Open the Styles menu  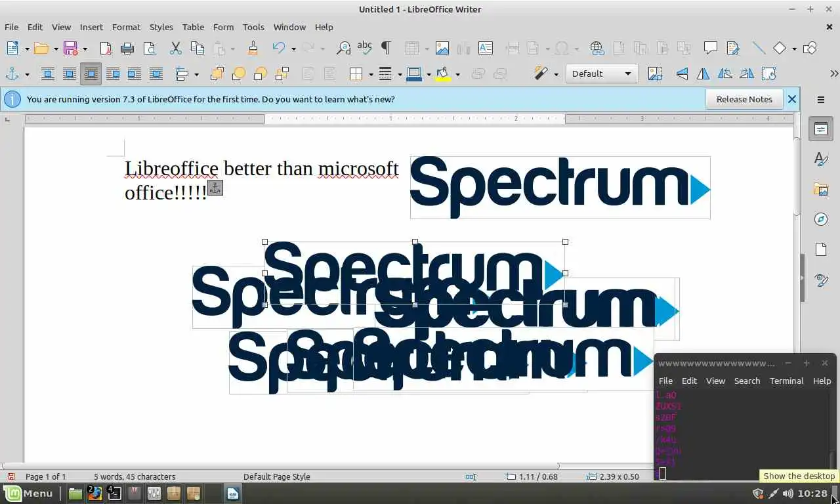coord(161,27)
